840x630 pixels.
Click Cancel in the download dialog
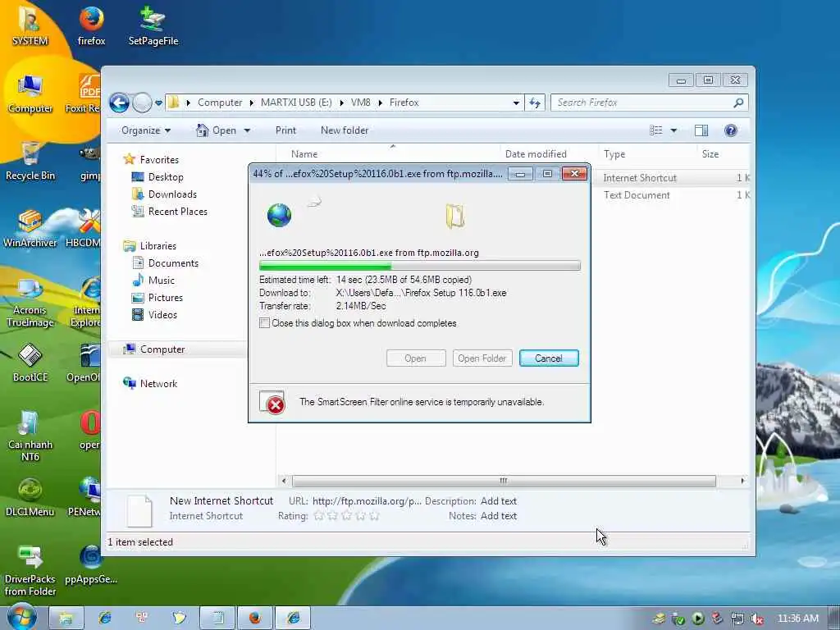(549, 358)
